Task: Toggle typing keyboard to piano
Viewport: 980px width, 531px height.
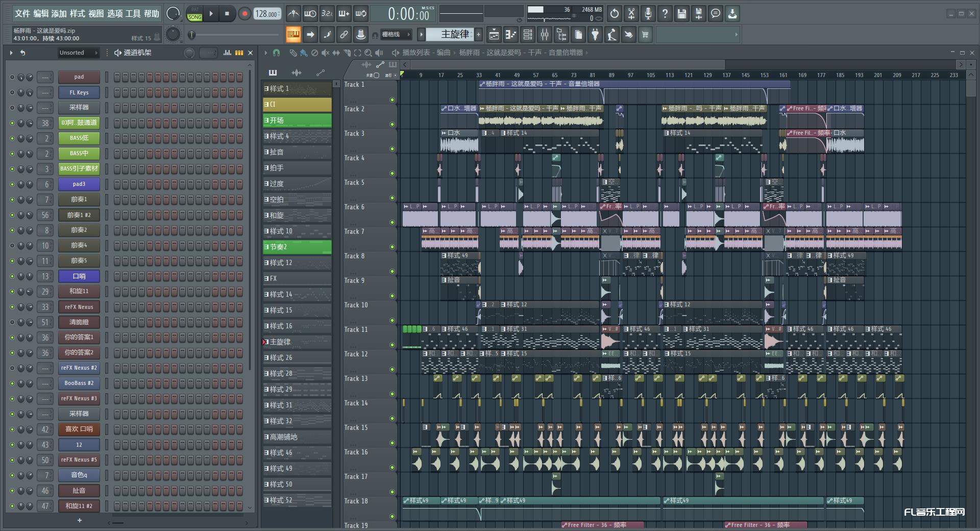Action: click(293, 35)
